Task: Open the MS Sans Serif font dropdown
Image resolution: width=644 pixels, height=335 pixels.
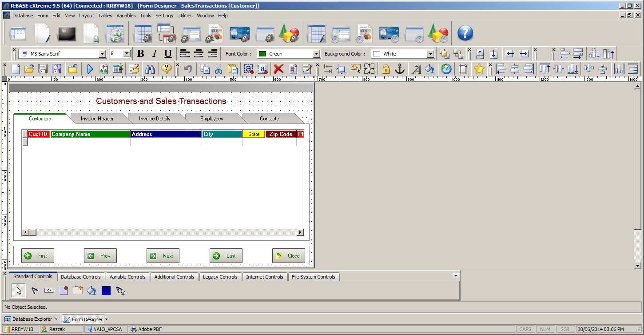Action: [x=103, y=54]
